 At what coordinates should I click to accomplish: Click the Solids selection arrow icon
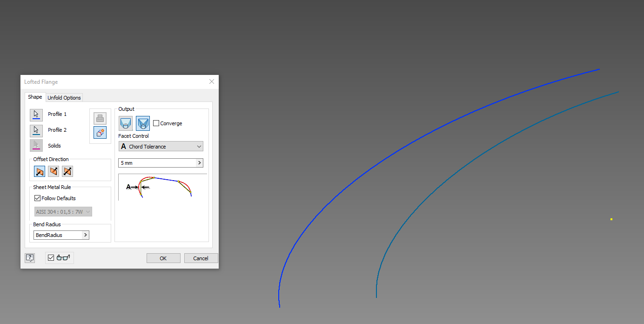tap(36, 146)
